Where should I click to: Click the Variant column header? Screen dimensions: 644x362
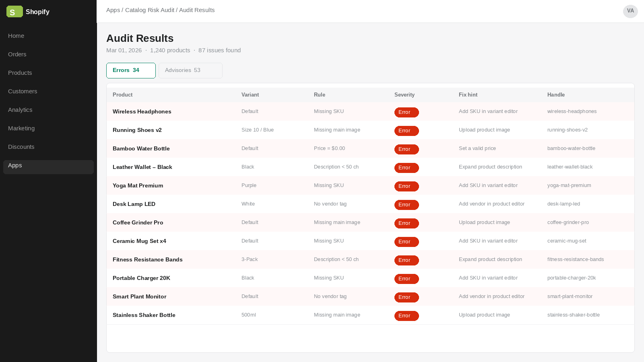point(250,95)
